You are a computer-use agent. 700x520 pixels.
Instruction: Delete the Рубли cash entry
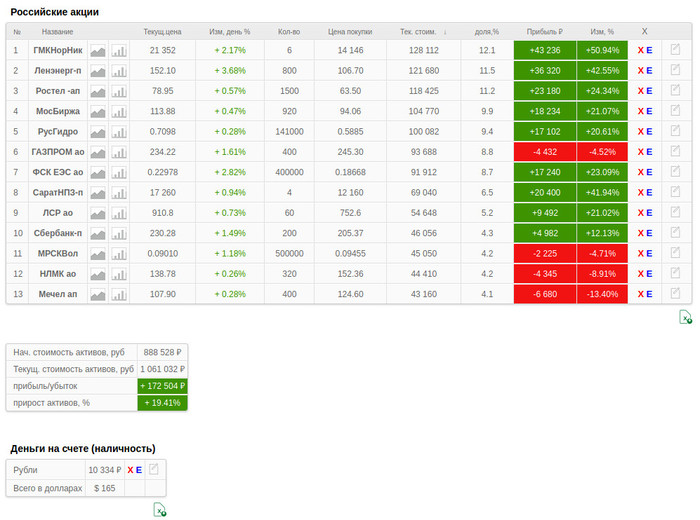click(x=130, y=470)
